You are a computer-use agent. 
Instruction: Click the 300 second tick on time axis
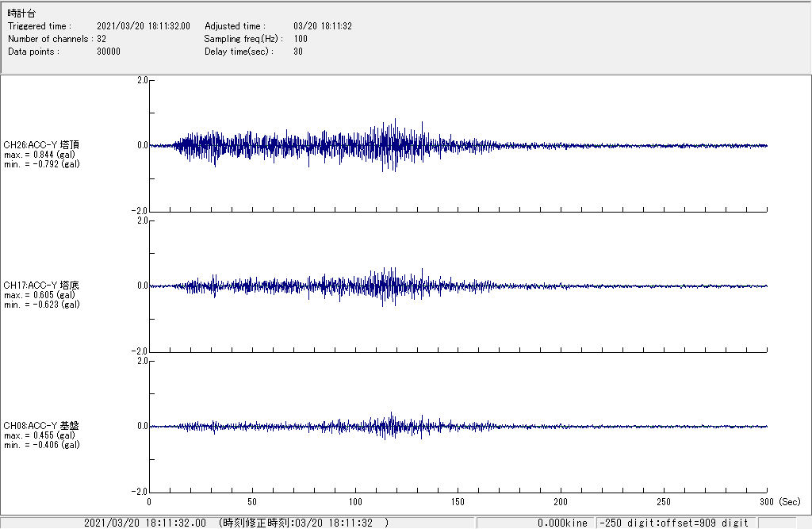tap(766, 502)
